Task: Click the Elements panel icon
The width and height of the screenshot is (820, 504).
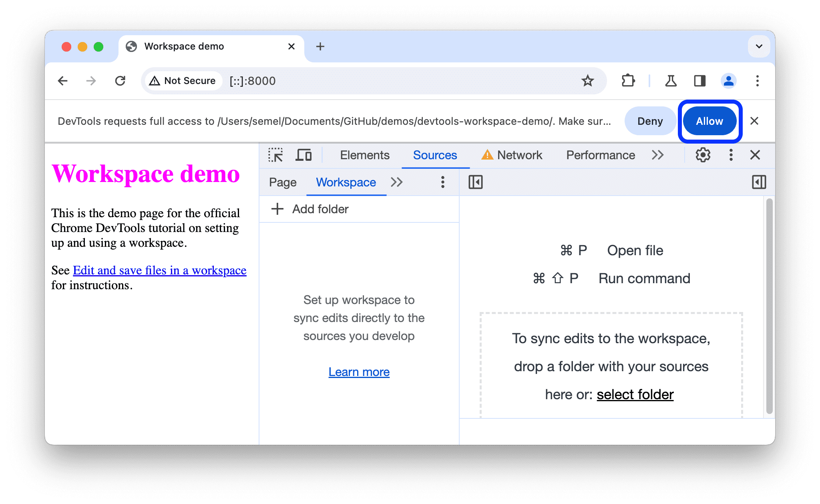Action: coord(363,155)
